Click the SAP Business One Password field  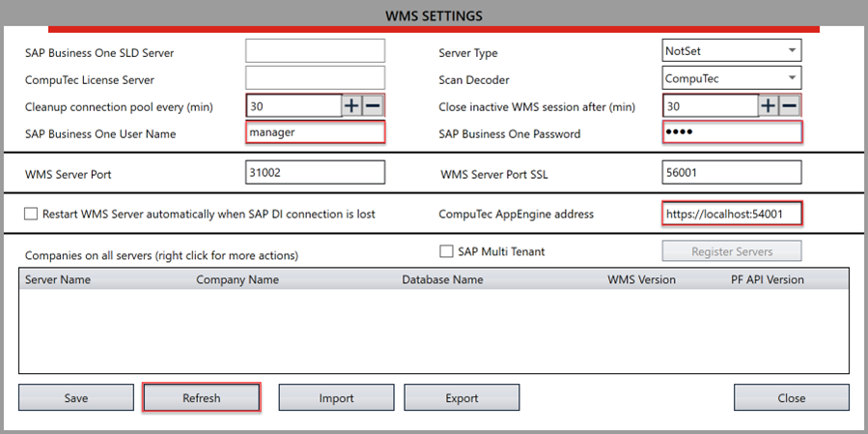click(732, 132)
